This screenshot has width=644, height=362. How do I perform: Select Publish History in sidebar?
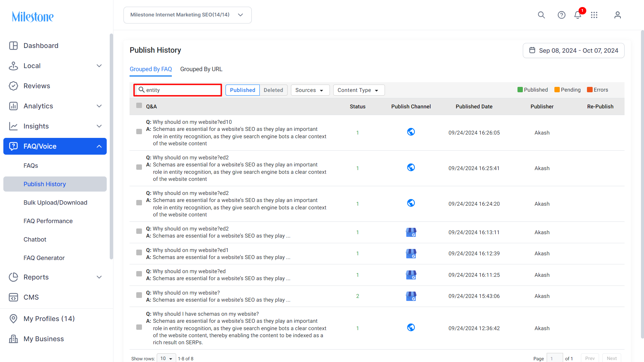(x=55, y=184)
